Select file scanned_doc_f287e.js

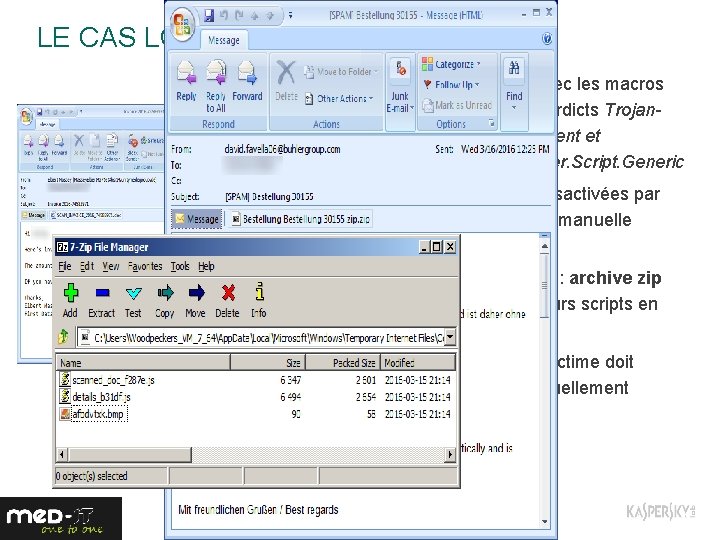tap(113, 380)
